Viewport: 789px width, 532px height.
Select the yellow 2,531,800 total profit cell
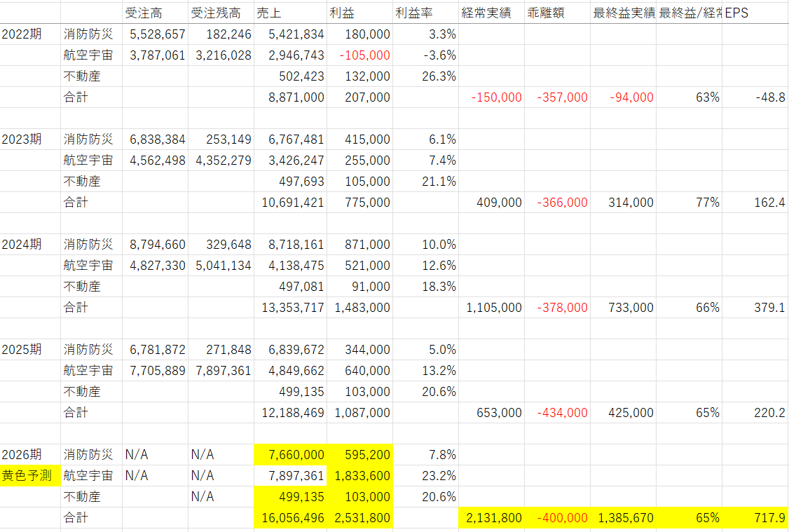359,518
